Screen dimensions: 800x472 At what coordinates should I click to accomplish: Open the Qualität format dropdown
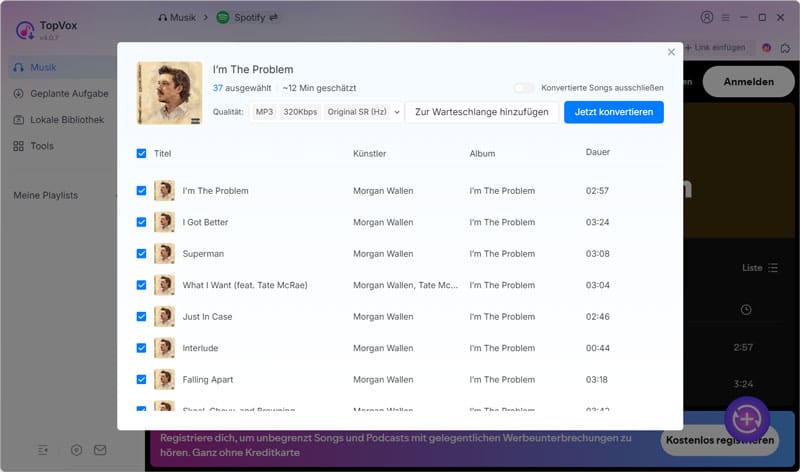(x=327, y=112)
